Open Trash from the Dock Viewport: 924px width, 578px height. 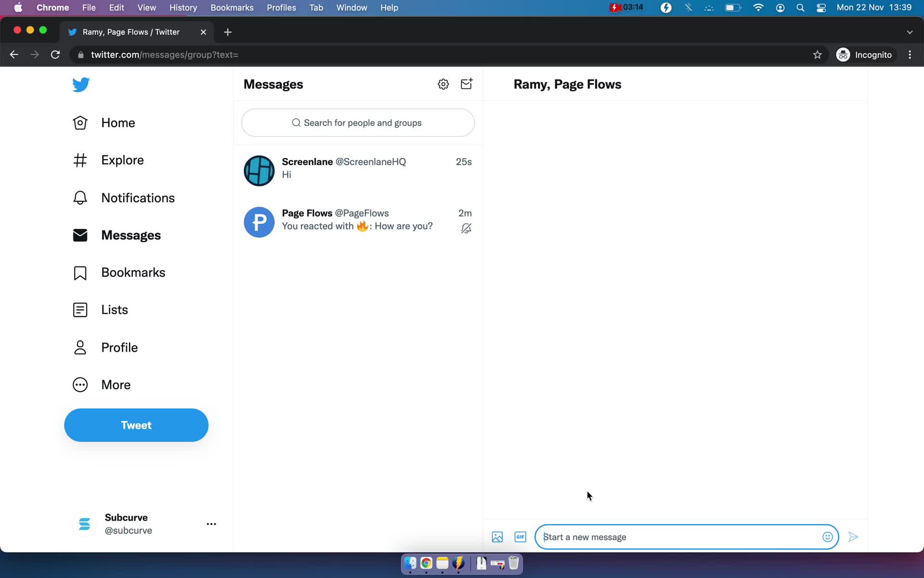[513, 563]
